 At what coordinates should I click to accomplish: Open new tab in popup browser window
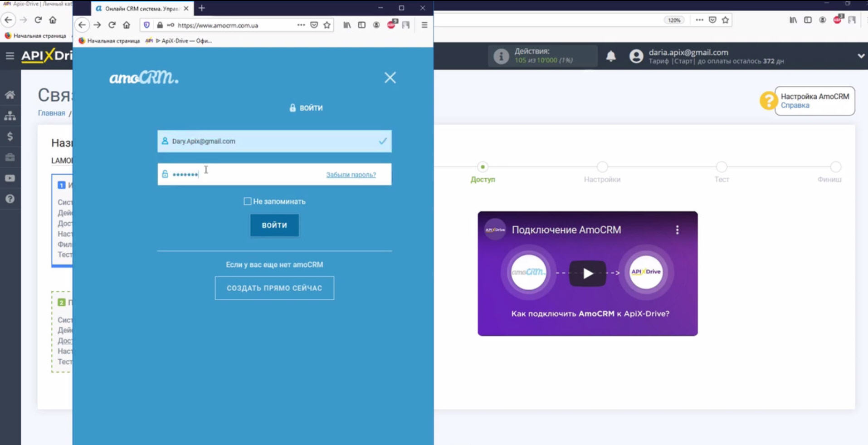coord(202,8)
